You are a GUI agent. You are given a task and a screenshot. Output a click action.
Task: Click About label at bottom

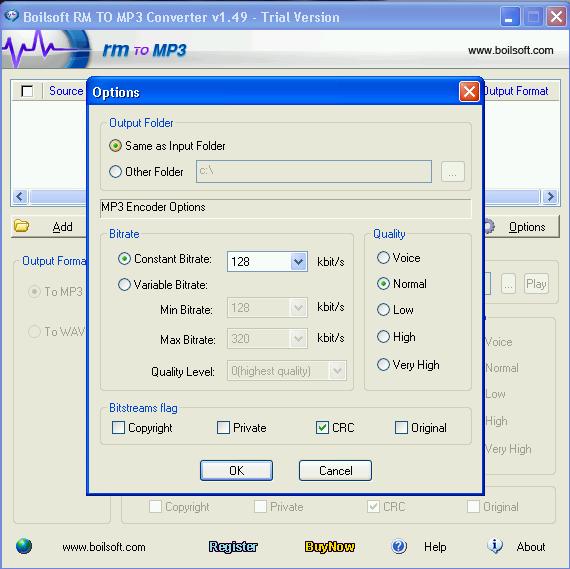(x=531, y=546)
